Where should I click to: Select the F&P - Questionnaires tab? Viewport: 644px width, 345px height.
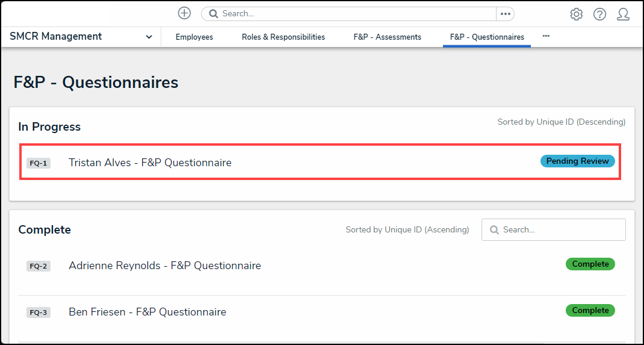point(487,37)
